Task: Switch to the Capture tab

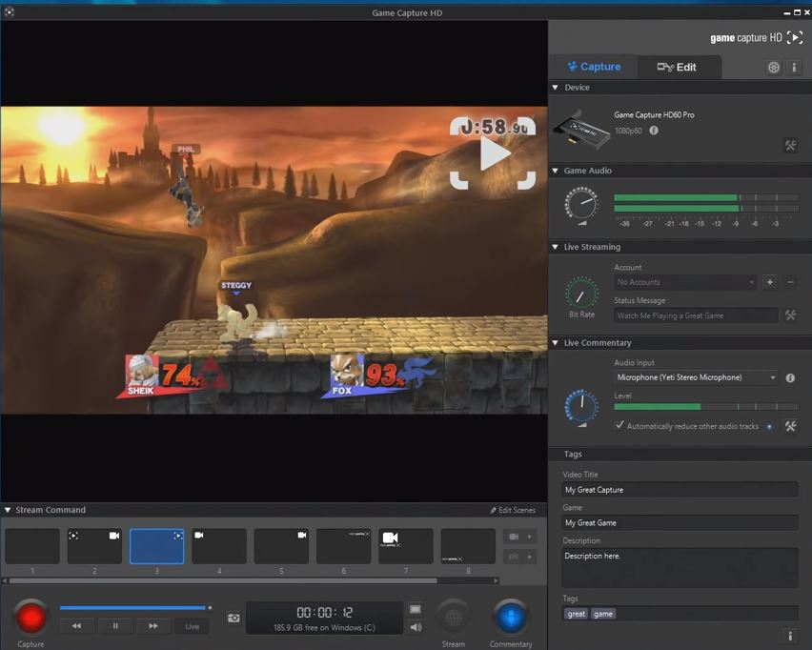Action: (x=594, y=67)
